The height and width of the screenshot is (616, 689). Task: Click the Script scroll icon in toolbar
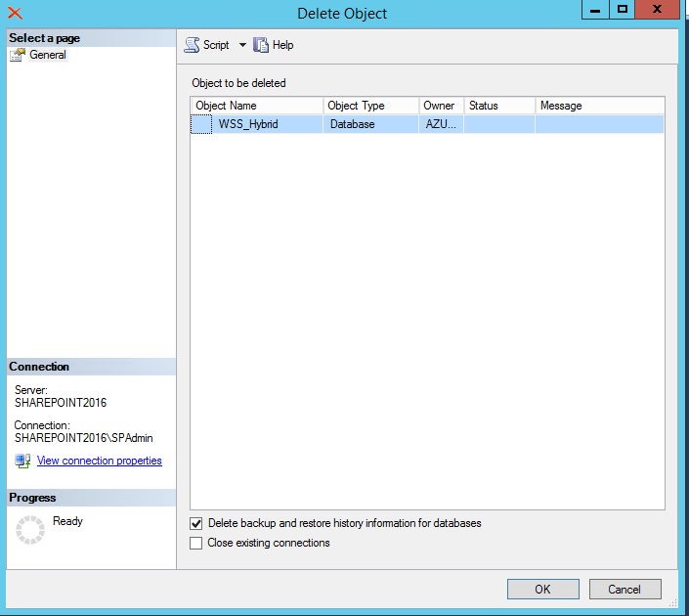[x=192, y=45]
